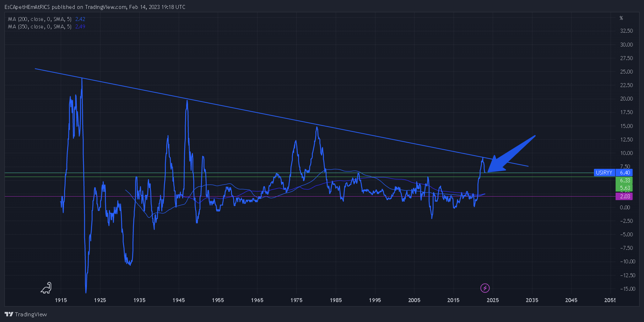
Task: Click the green 5.63 price tag
Action: 625,188
